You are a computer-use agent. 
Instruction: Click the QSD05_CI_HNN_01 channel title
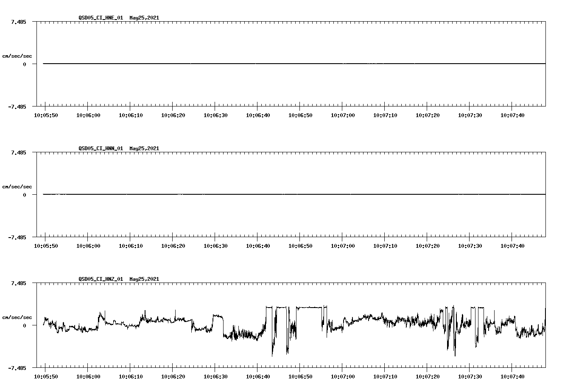100,148
